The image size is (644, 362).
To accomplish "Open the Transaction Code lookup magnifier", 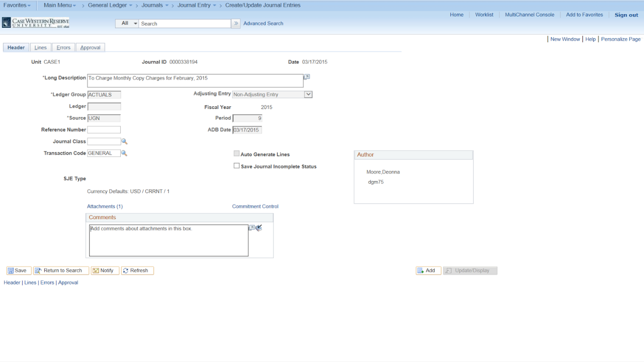I will pyautogui.click(x=124, y=153).
